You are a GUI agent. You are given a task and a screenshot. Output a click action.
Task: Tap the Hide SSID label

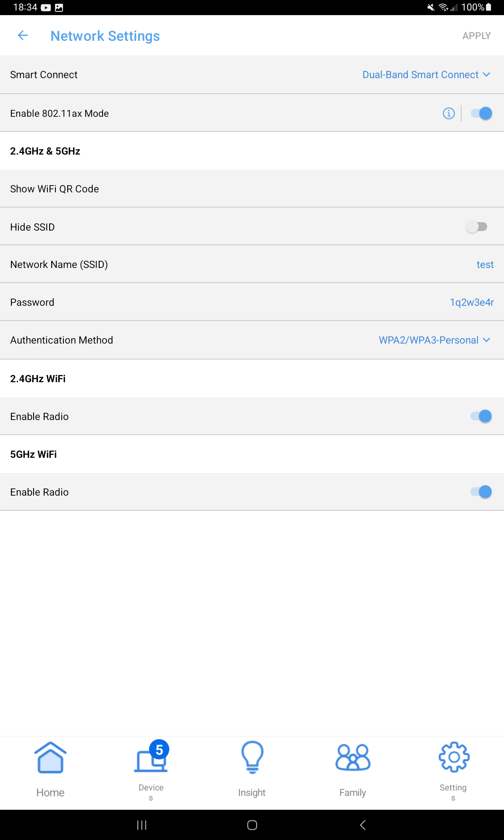32,227
